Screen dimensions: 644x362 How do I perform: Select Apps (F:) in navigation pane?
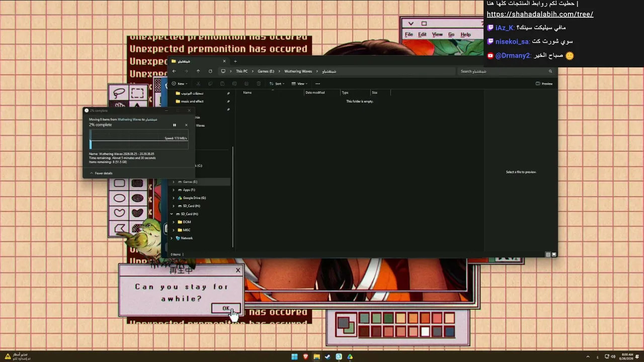(189, 190)
